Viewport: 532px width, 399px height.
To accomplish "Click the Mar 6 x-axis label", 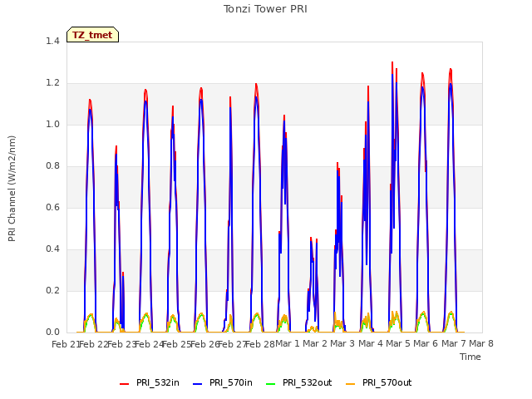I will 426,343.
